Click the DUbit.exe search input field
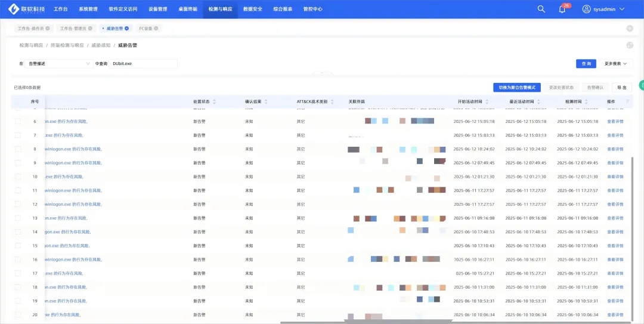Screen dimensions: 644x324 pyautogui.click(x=143, y=63)
